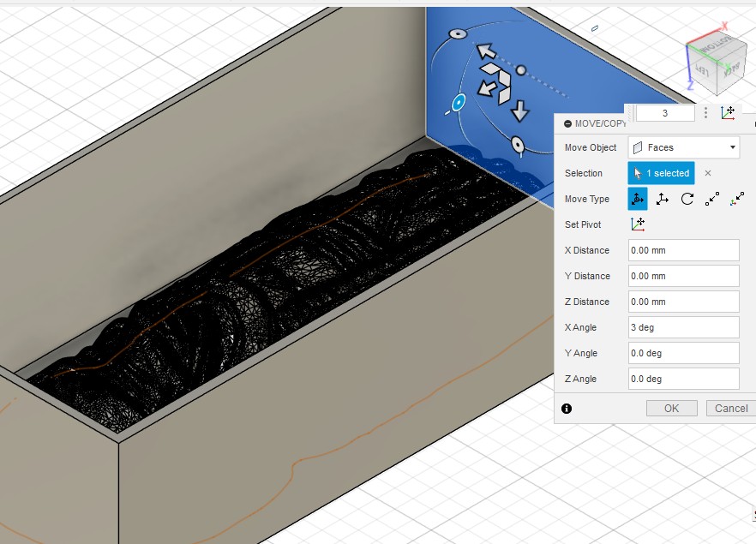This screenshot has height=544, width=756.
Task: Click the Z Angle input field
Action: pos(683,379)
